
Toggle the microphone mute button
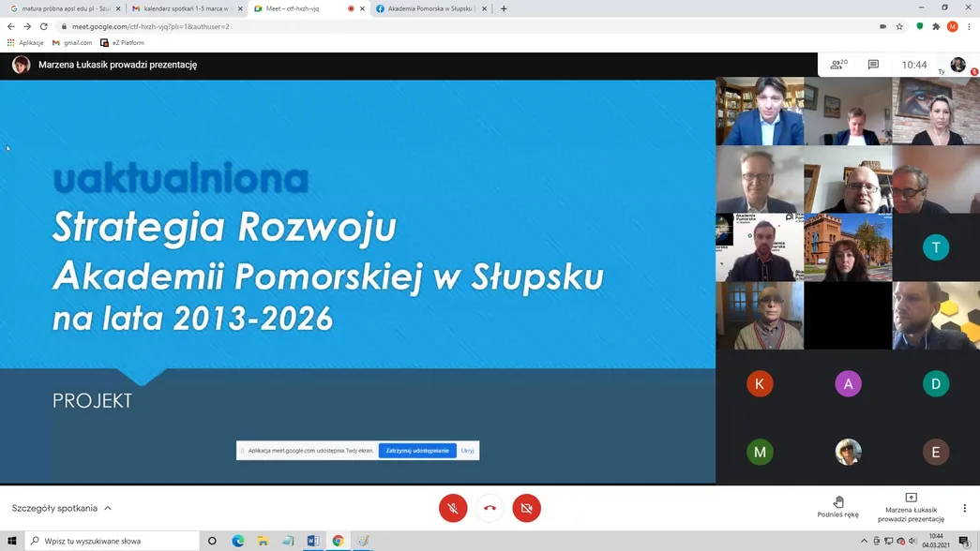pos(453,508)
